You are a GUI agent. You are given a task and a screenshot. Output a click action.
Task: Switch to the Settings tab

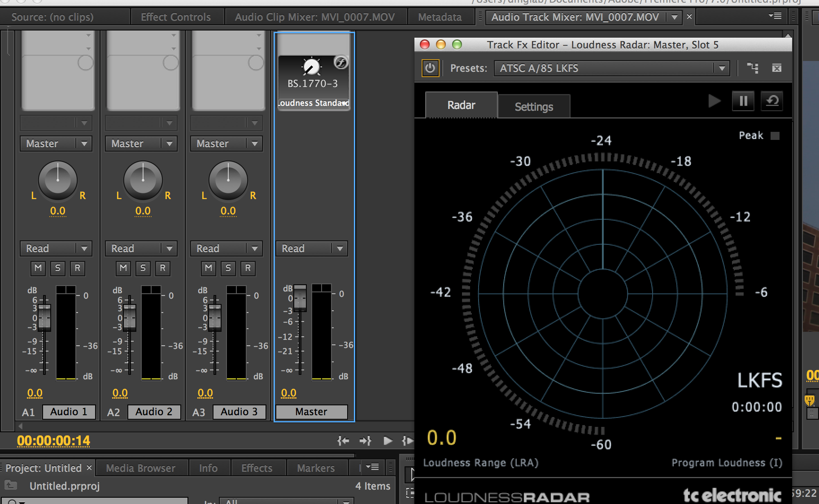click(534, 107)
